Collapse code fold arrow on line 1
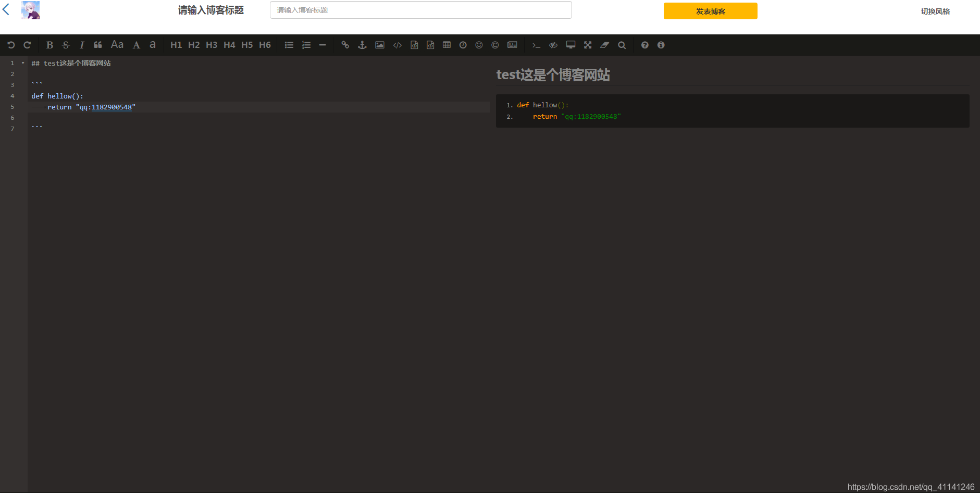 pyautogui.click(x=23, y=63)
